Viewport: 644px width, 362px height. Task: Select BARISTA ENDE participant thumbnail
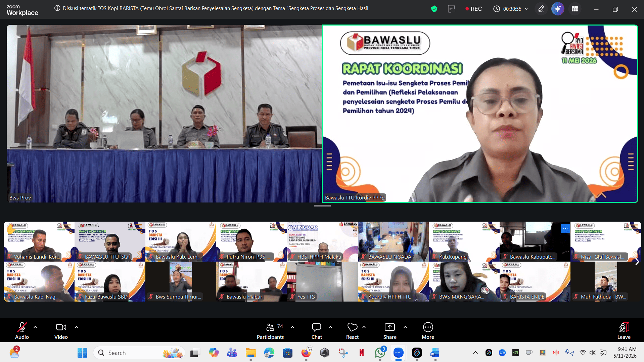[535, 281]
